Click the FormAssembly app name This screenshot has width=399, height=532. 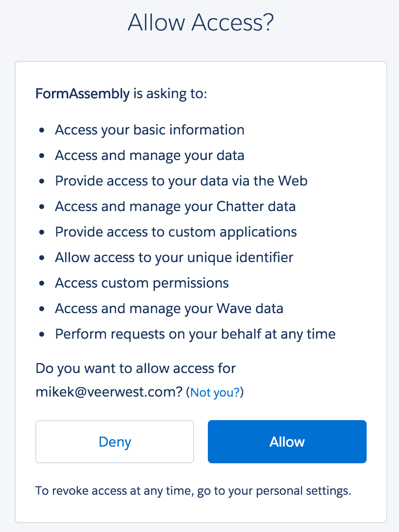[82, 93]
